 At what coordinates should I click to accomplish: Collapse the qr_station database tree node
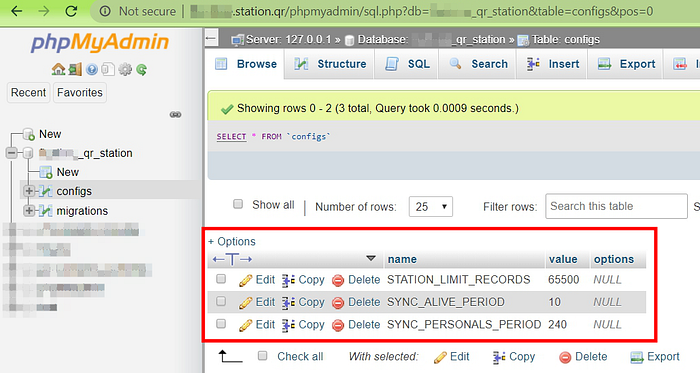11,153
